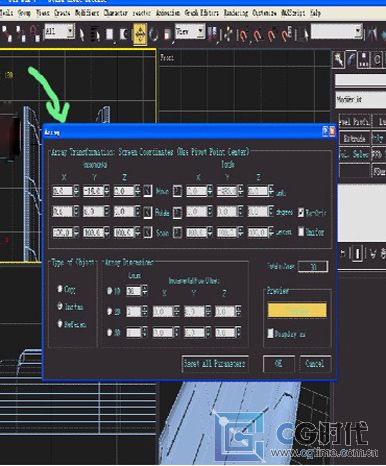Toggle the spinner snap icon
The width and height of the screenshot is (386, 466).
click(x=287, y=35)
